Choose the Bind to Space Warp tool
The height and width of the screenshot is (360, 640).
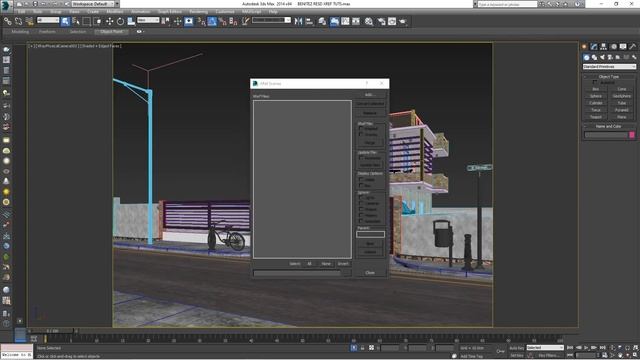(29, 21)
